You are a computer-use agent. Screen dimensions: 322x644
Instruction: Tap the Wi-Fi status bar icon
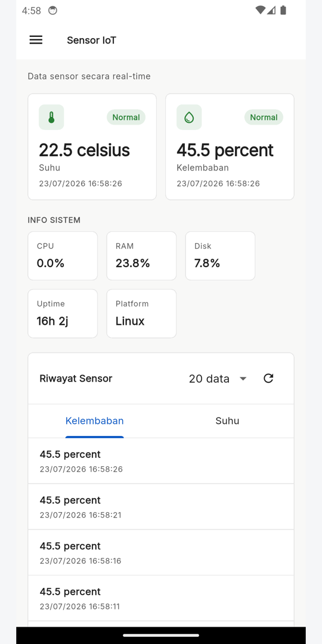259,10
